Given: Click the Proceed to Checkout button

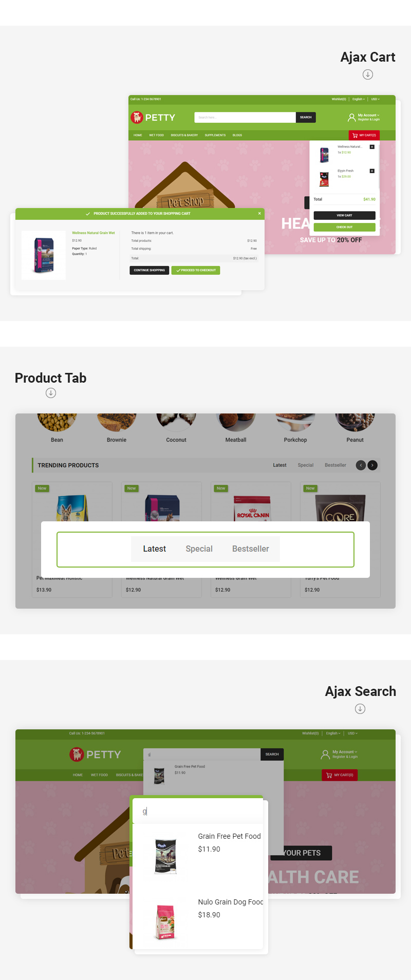Looking at the screenshot, I should click(196, 270).
